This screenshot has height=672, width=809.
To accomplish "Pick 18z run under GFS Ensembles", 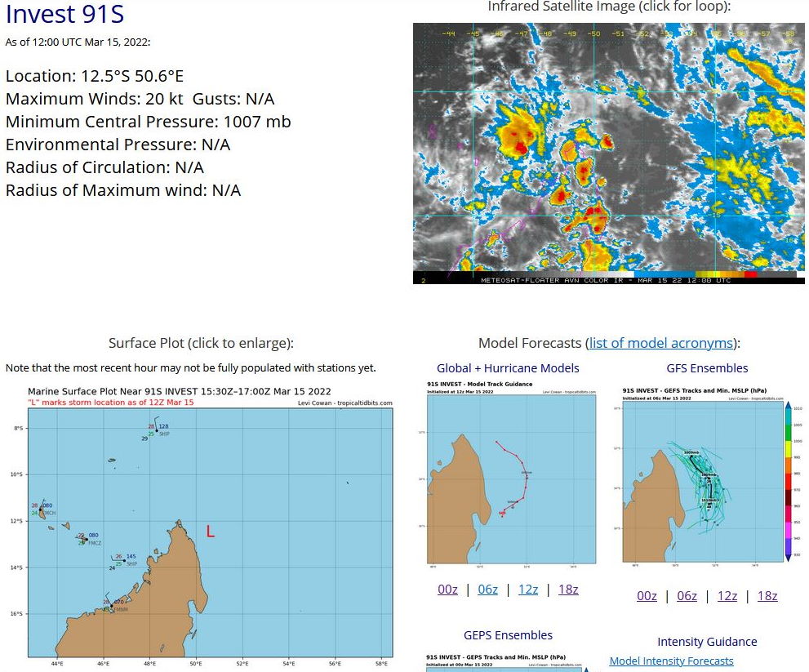I will tap(767, 596).
